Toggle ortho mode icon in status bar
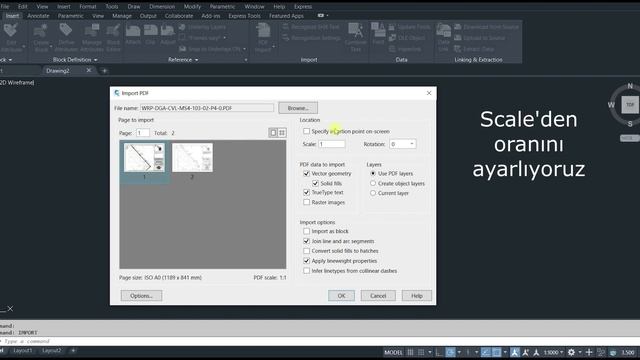640x360 pixels. [439, 352]
